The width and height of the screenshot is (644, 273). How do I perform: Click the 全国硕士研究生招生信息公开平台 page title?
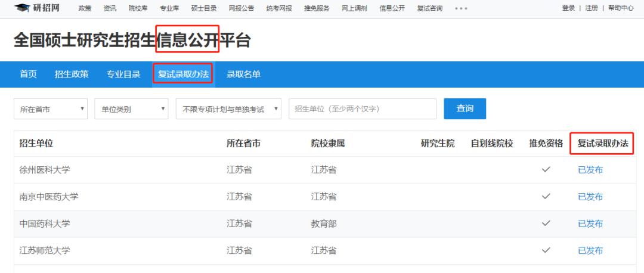pos(132,41)
